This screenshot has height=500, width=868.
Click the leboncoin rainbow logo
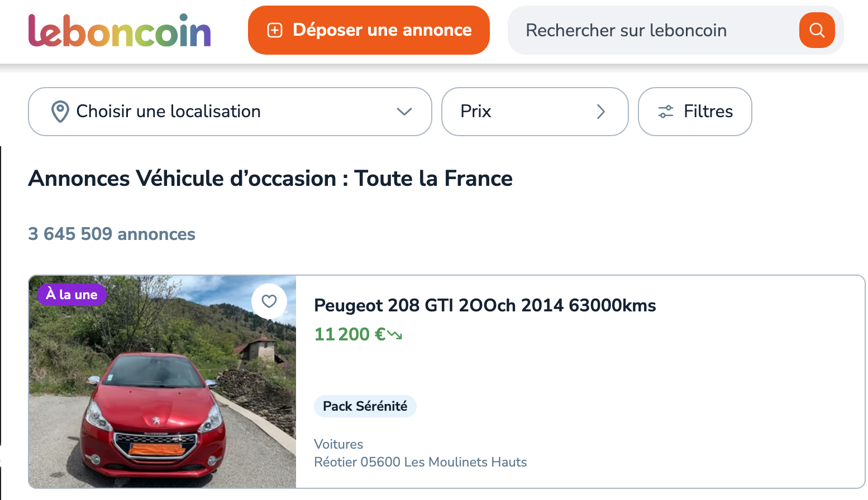120,31
